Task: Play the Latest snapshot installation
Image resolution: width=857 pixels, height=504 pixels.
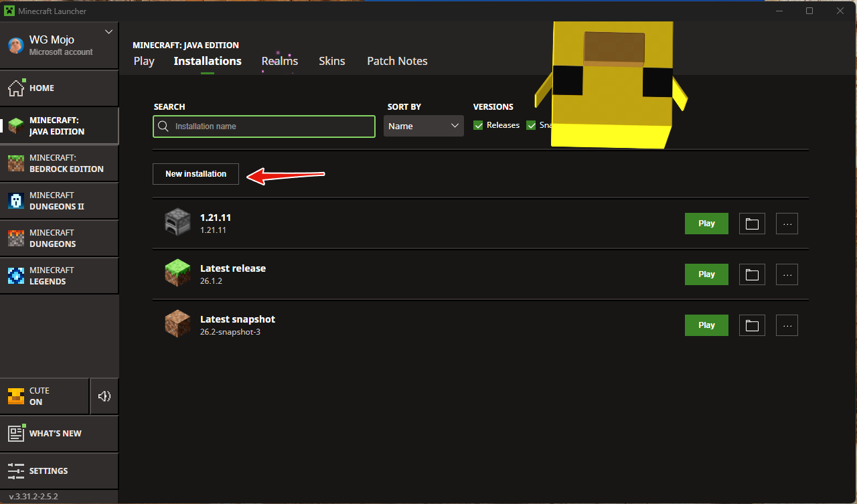Action: click(x=706, y=325)
